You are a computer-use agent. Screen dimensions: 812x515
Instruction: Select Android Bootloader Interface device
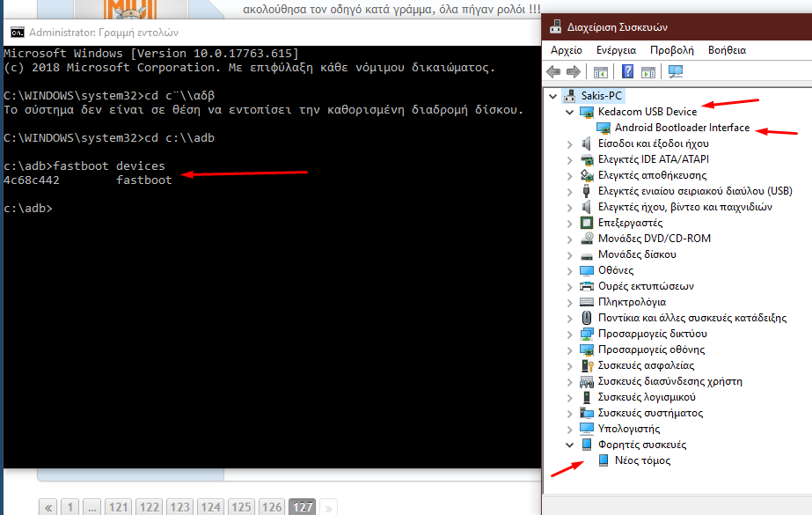point(682,128)
